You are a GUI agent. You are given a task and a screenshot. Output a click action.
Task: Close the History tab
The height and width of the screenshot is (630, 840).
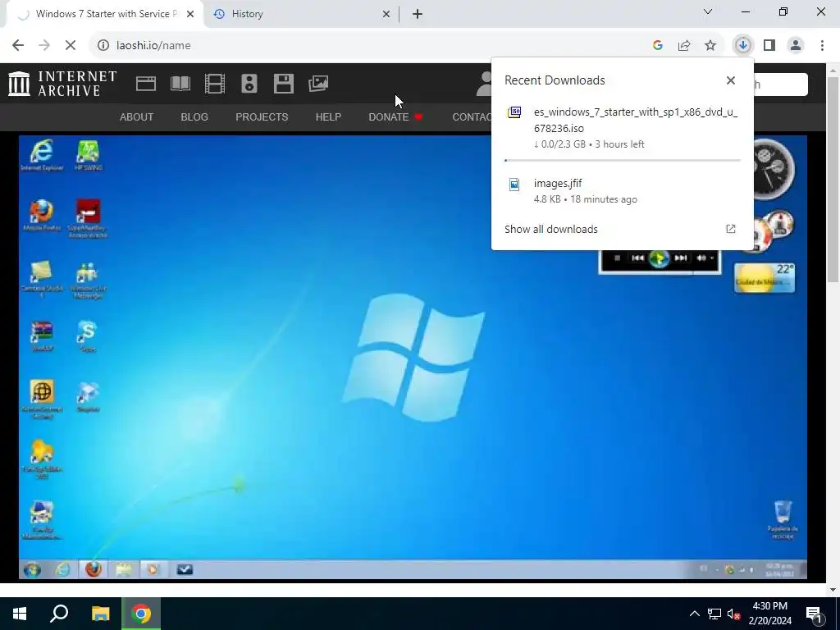coord(386,15)
